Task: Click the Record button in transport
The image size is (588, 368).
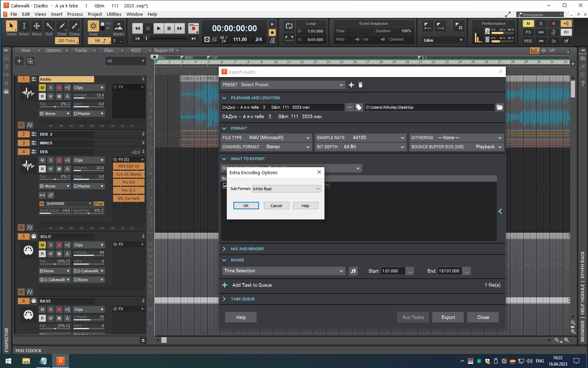Action: 193,28
